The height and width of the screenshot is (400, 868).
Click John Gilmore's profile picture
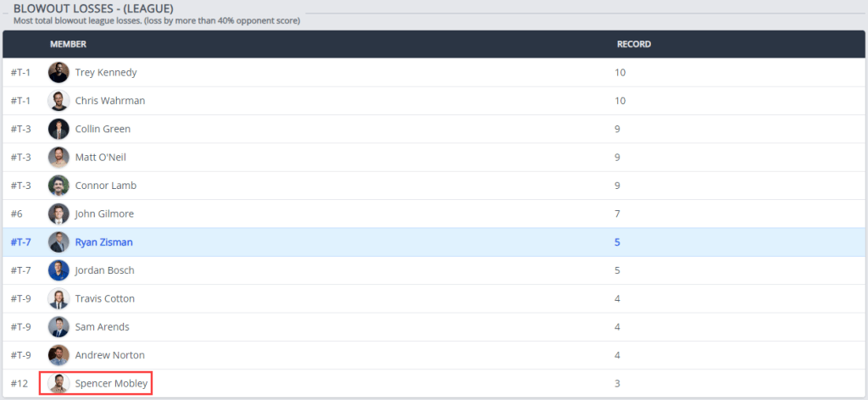tap(58, 214)
